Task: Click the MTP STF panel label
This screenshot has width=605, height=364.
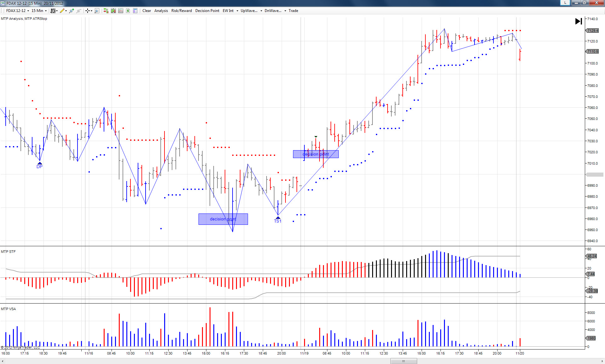Action: (8, 252)
